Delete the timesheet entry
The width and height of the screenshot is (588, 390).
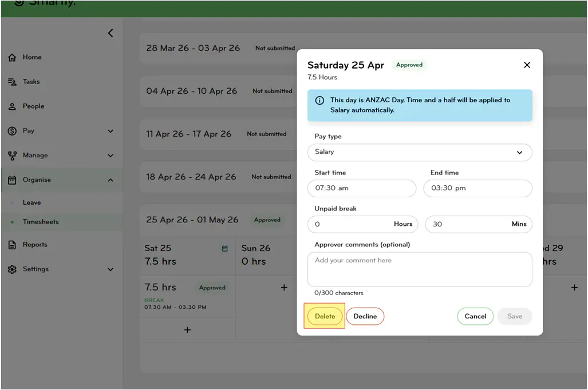click(x=325, y=317)
